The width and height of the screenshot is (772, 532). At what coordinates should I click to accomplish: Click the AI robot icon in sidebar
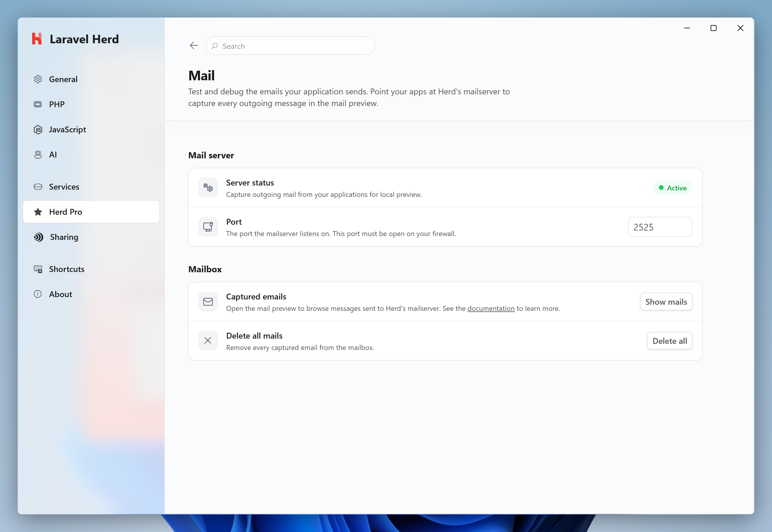point(38,155)
